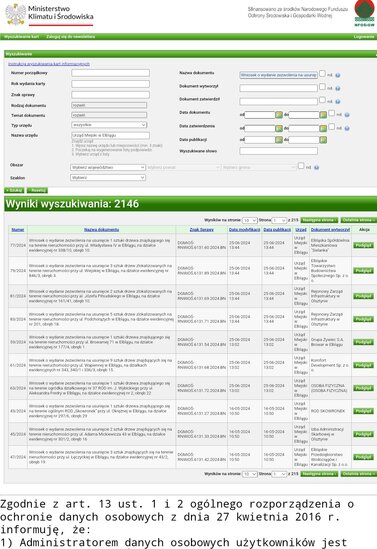Open calendar for Data dokumentu 'do' field

(x=323, y=115)
